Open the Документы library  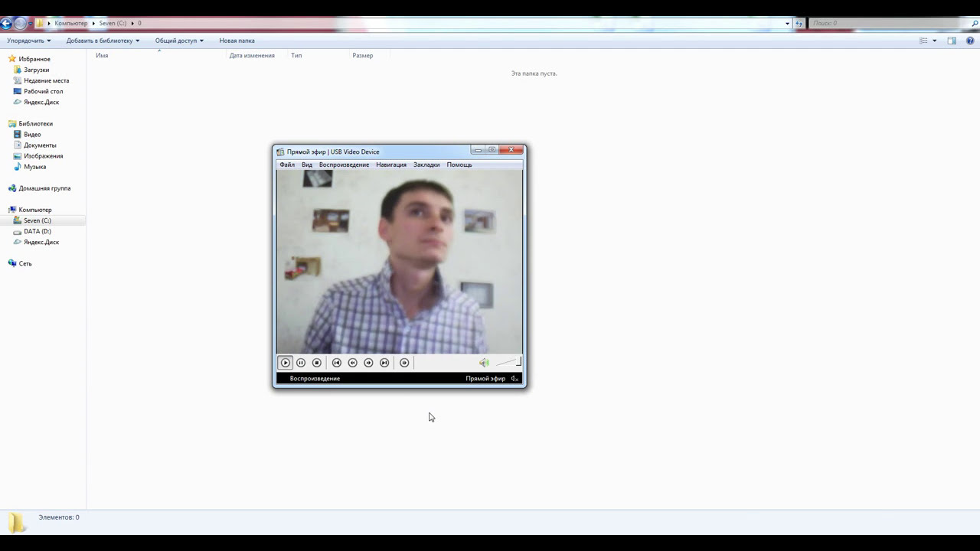click(40, 145)
